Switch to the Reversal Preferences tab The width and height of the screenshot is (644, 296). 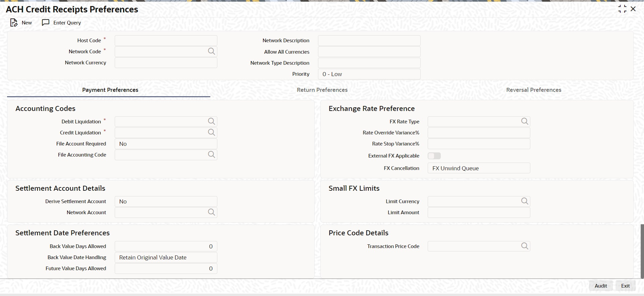tap(533, 90)
